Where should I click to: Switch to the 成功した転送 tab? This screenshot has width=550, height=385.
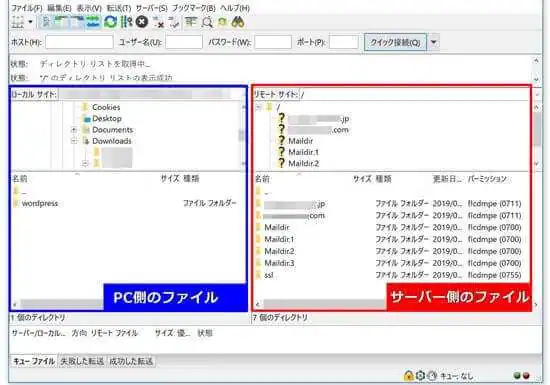point(131,361)
